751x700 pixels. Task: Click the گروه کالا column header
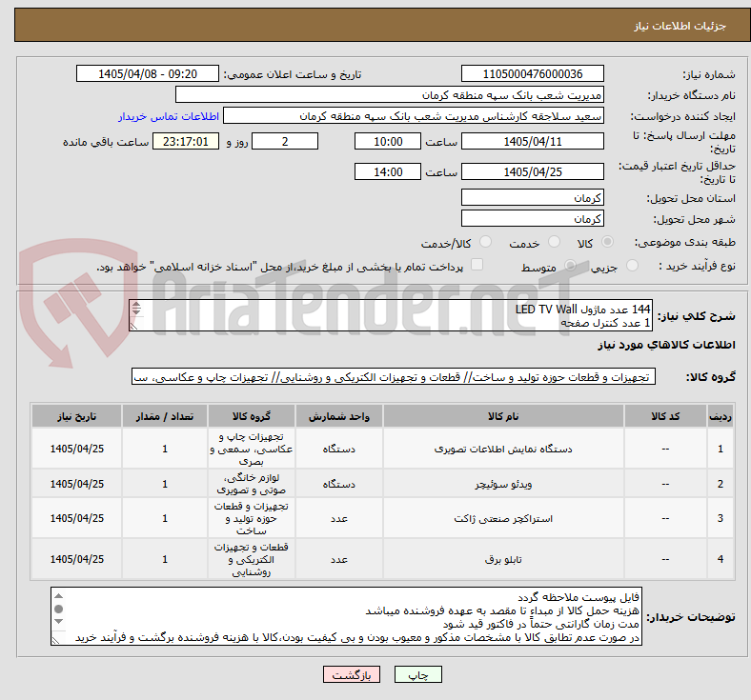pyautogui.click(x=251, y=416)
